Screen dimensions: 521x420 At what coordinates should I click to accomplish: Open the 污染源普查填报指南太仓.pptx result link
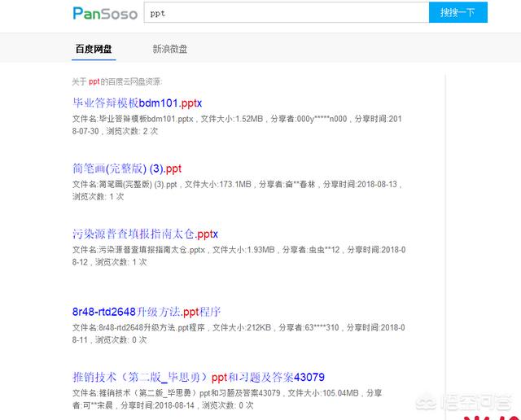tap(145, 234)
